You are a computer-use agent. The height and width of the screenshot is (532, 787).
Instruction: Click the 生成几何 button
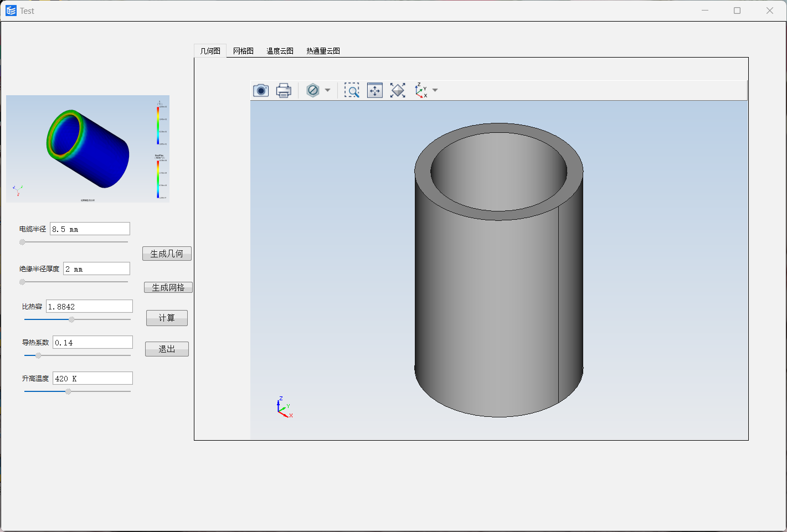(x=167, y=254)
